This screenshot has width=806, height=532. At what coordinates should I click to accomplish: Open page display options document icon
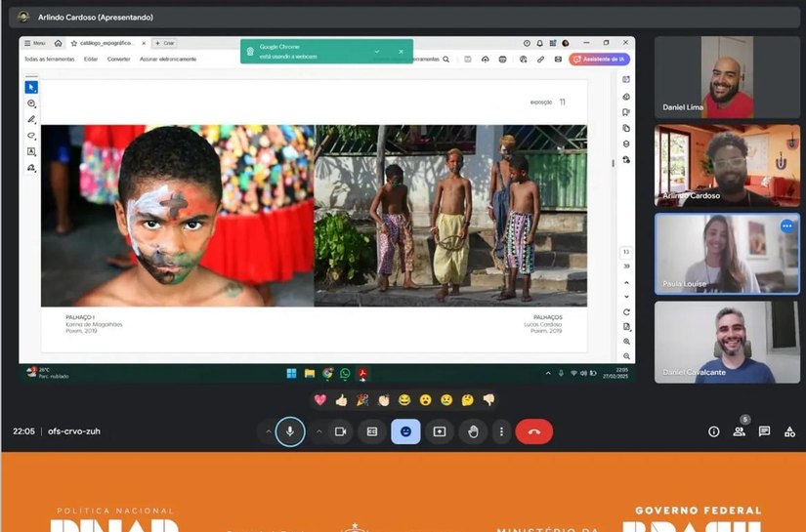[626, 327]
